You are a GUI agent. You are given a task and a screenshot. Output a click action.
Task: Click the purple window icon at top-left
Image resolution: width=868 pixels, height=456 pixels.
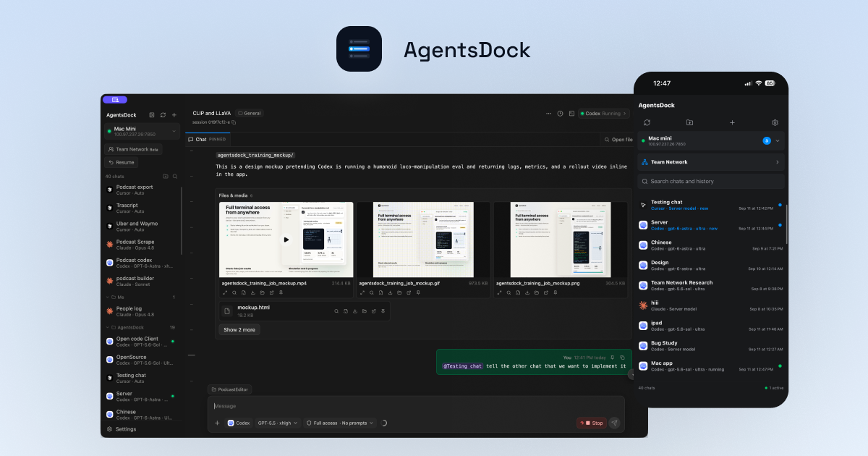point(115,100)
